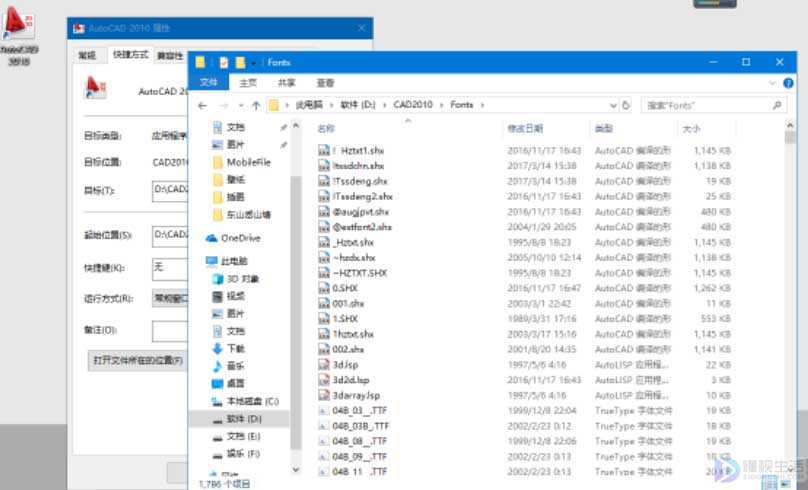The height and width of the screenshot is (490, 808).
Task: Click 软件 (D:) in address breadcrumb
Action: pos(358,105)
